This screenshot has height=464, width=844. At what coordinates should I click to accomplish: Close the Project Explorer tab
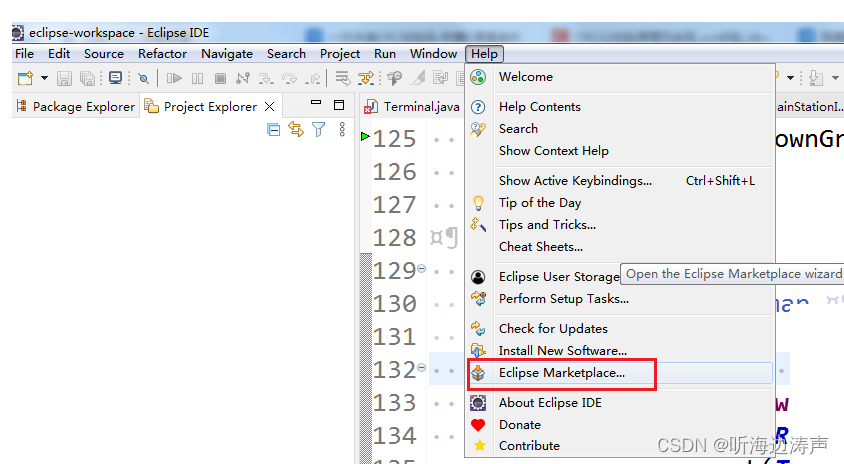[x=270, y=107]
